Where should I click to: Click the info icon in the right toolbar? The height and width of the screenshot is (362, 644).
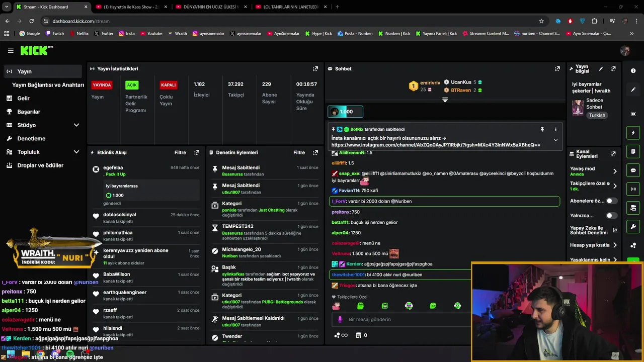pos(633,71)
